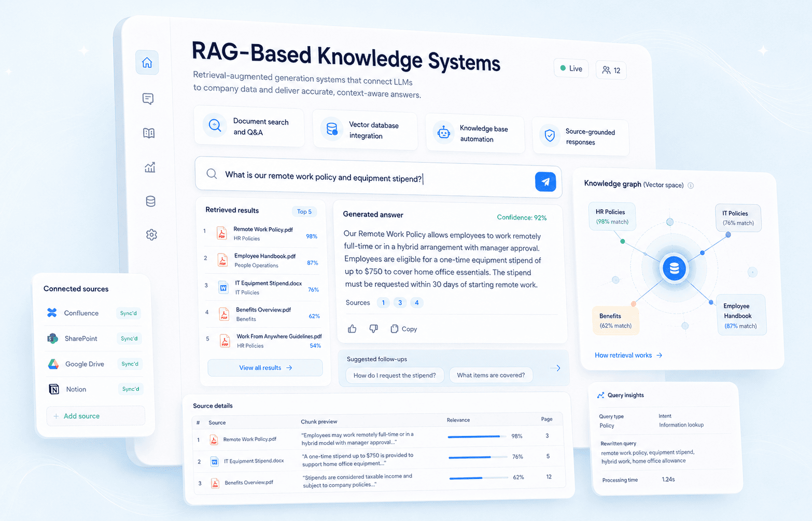812x521 pixels.
Task: Click IT Equipment Stipend.docx in Source details table
Action: (254, 461)
